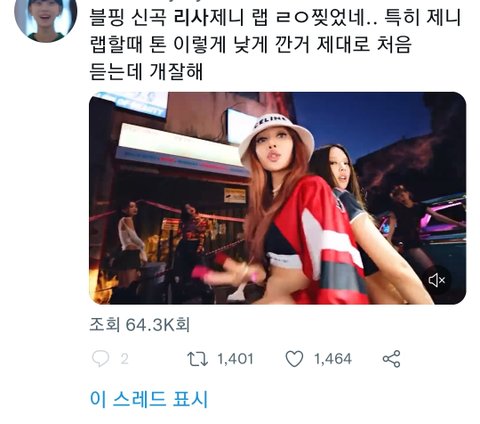Click the red jacket in the video
Screen dimensions: 480x424
[x=325, y=240]
